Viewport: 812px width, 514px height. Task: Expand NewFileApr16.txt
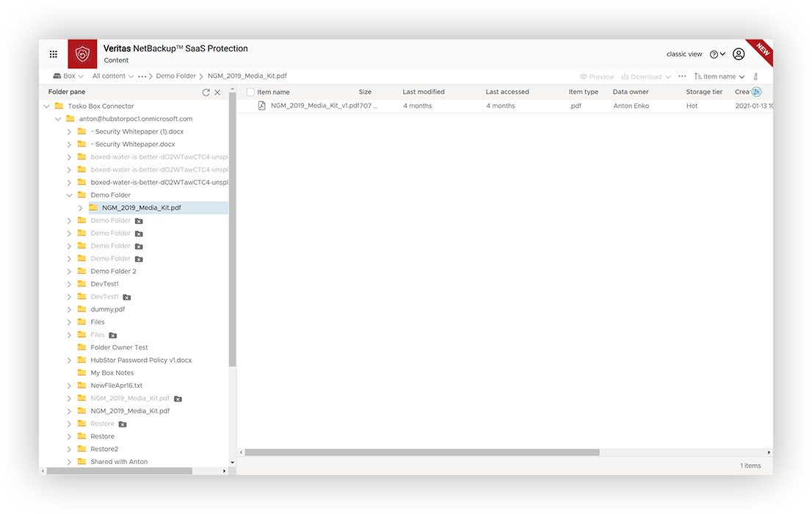[x=69, y=385]
